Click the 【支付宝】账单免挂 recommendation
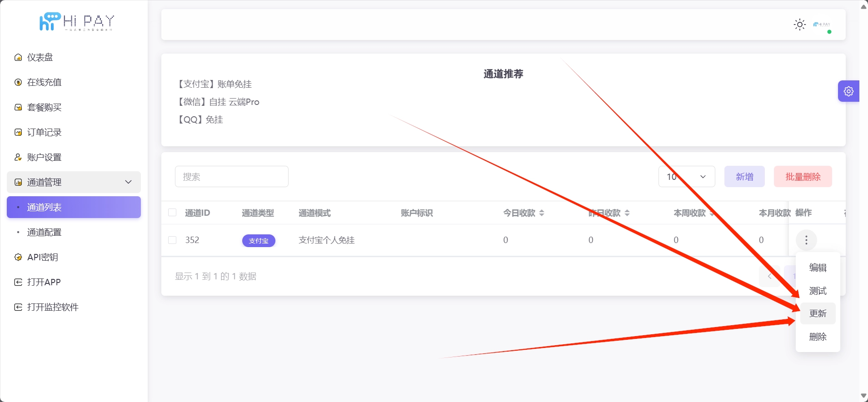 tap(214, 84)
